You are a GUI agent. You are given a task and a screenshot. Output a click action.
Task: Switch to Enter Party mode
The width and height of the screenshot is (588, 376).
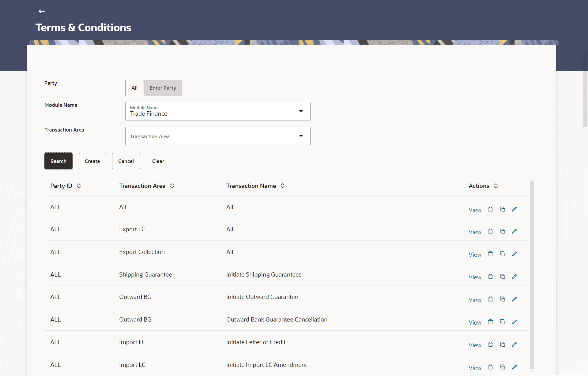point(163,88)
